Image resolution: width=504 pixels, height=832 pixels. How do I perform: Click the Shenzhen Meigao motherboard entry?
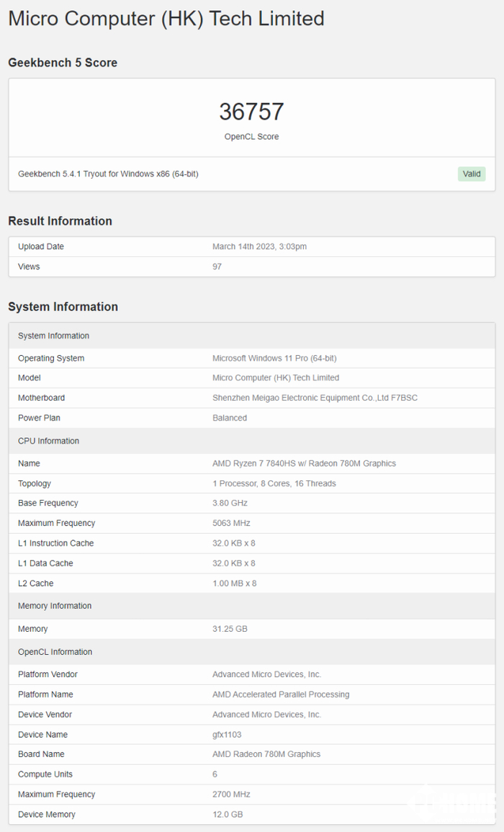[315, 398]
